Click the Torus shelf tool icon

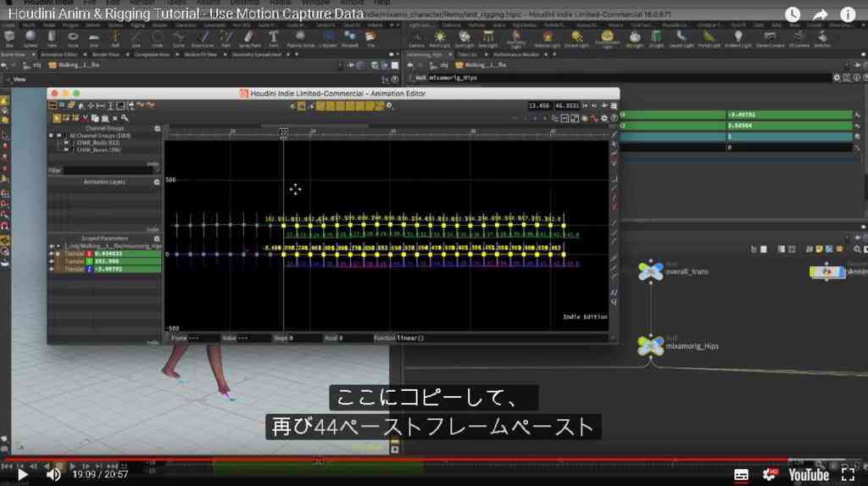(x=73, y=37)
